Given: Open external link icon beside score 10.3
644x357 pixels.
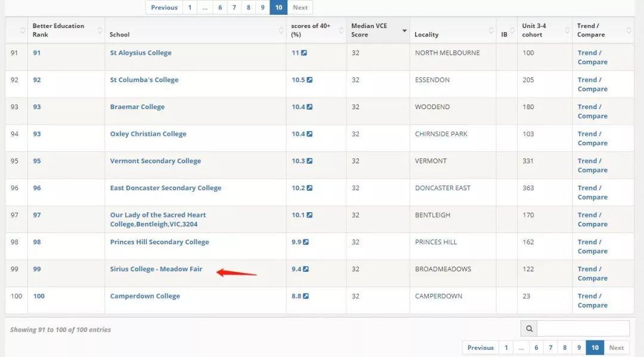Looking at the screenshot, I should [x=309, y=162].
